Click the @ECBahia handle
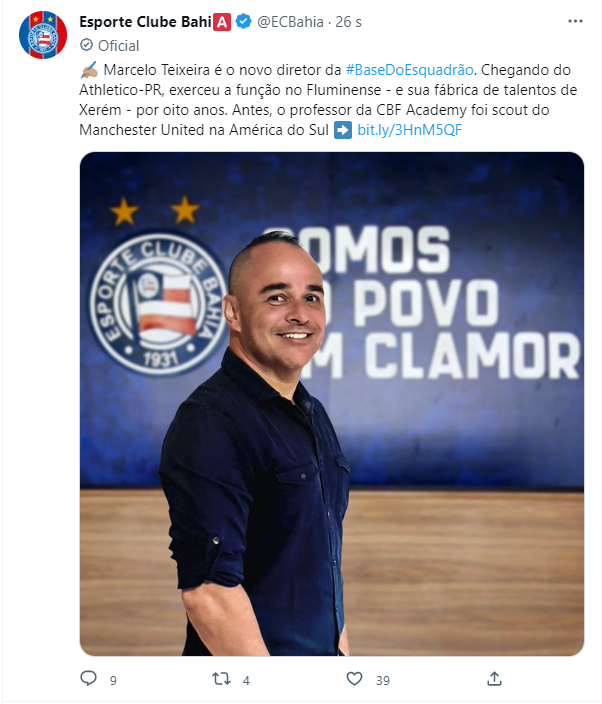This screenshot has width=602, height=704. [x=290, y=22]
